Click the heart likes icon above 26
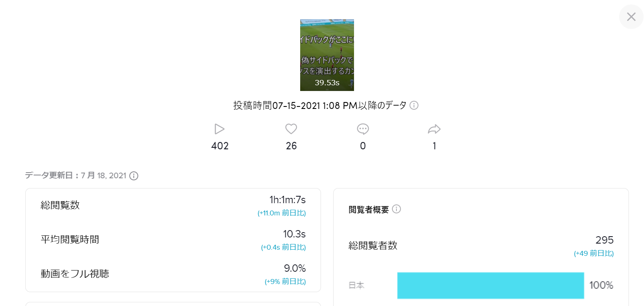644x306 pixels. click(291, 129)
